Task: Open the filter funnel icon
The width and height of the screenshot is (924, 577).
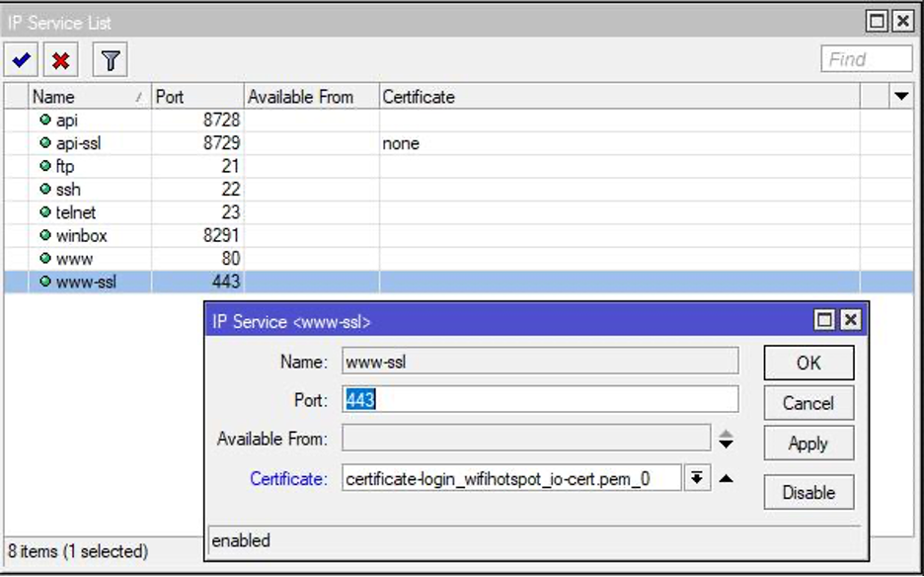Action: 111,59
